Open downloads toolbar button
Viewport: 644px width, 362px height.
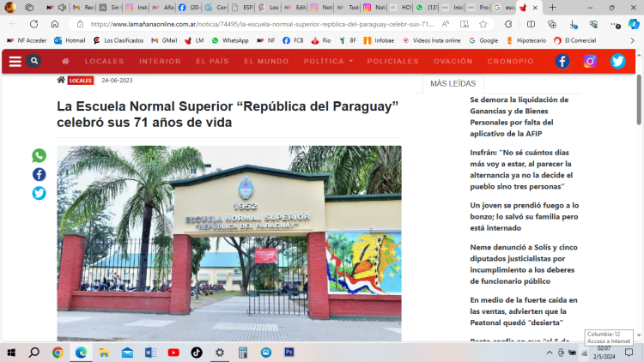pos(574,25)
